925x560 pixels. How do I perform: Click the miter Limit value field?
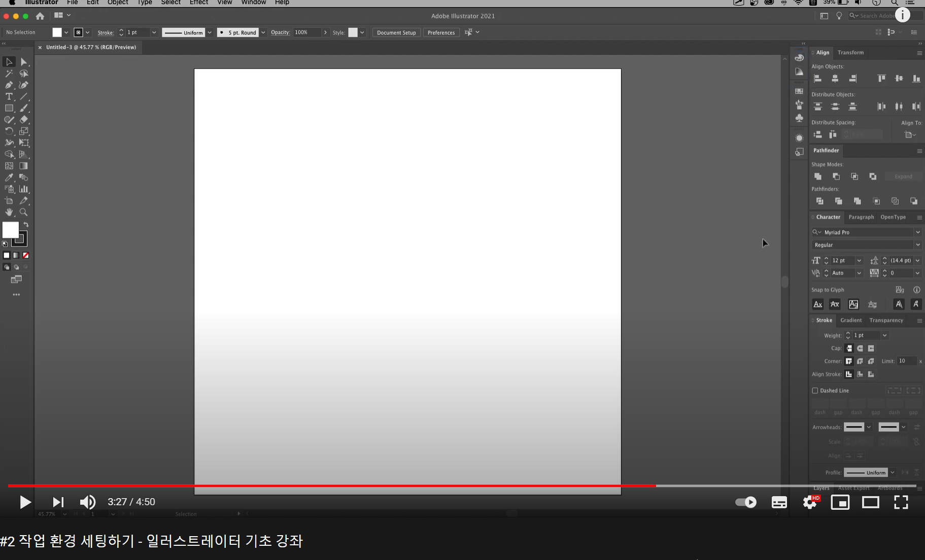click(x=907, y=361)
